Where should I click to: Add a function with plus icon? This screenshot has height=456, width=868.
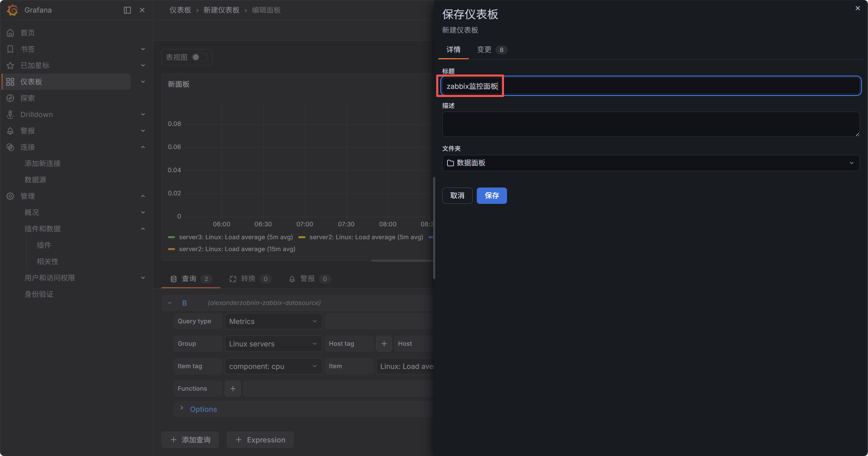233,389
